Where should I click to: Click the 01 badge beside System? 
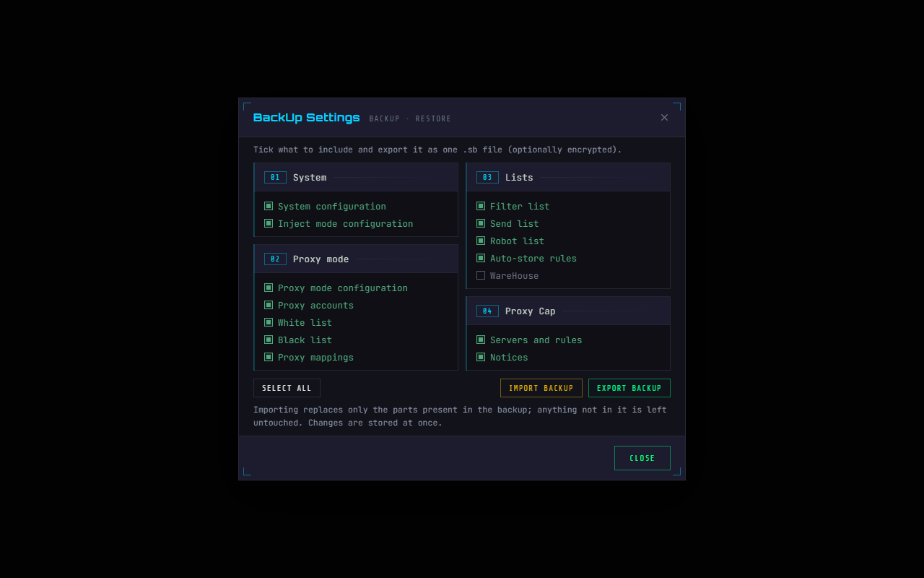pos(275,177)
